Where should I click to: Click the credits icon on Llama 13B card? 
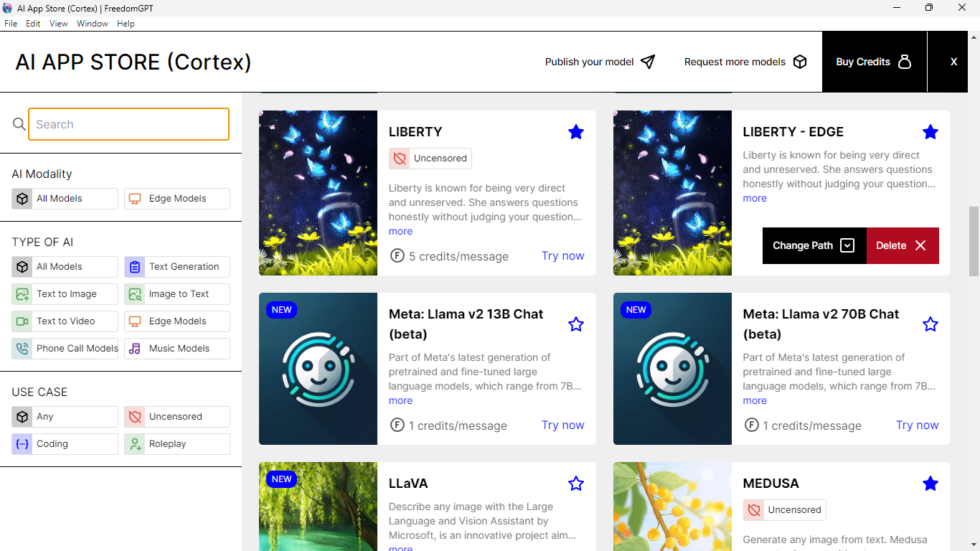coord(397,425)
